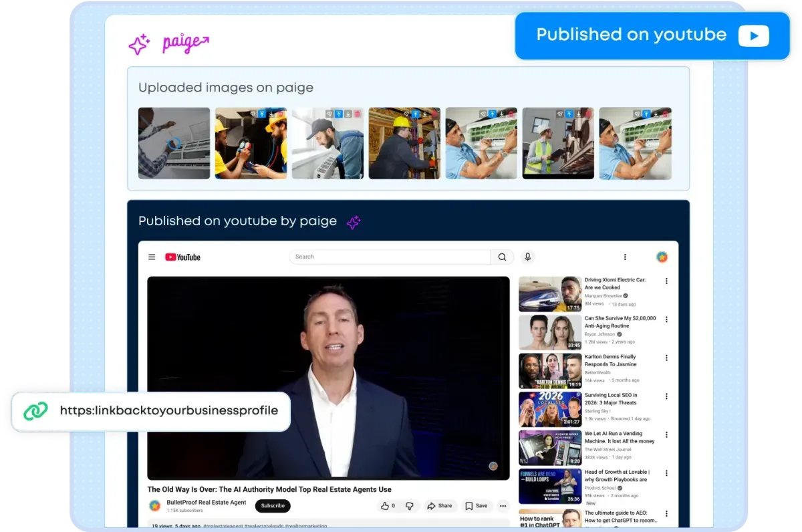Click the search magnifier icon
This screenshot has width=802, height=532.
[x=501, y=257]
